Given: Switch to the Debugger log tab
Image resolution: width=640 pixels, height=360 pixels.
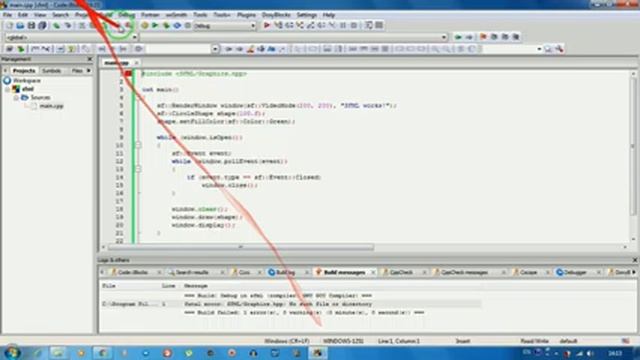Looking at the screenshot, I should (574, 272).
